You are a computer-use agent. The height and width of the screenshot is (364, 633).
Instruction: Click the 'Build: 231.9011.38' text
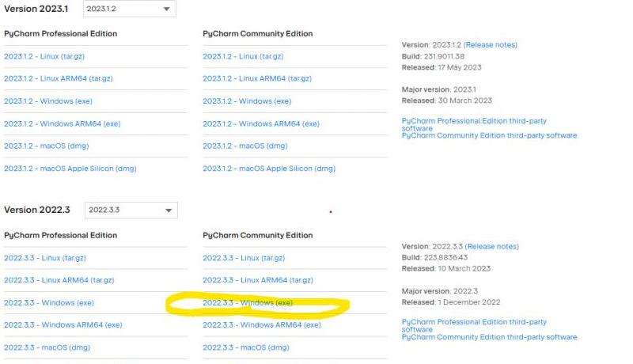coord(433,56)
